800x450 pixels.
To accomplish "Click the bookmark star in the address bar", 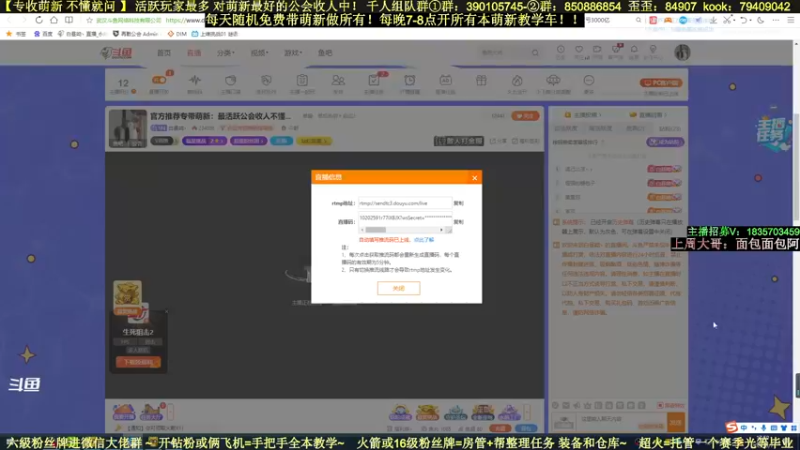I will tap(89, 20).
